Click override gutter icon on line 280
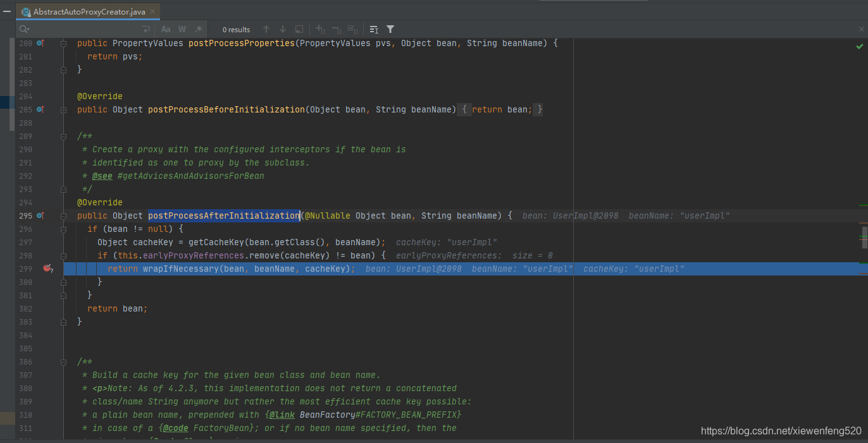The height and width of the screenshot is (443, 868). pyautogui.click(x=40, y=43)
